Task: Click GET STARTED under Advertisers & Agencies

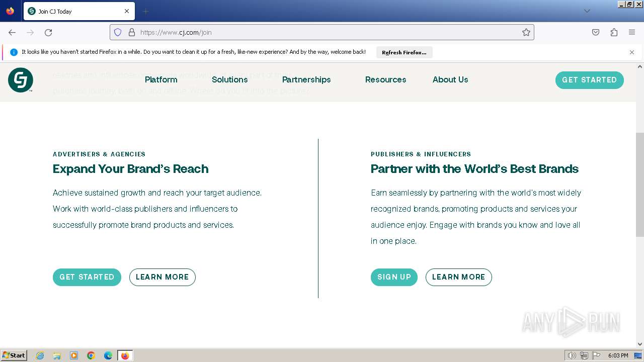Action: pyautogui.click(x=87, y=277)
